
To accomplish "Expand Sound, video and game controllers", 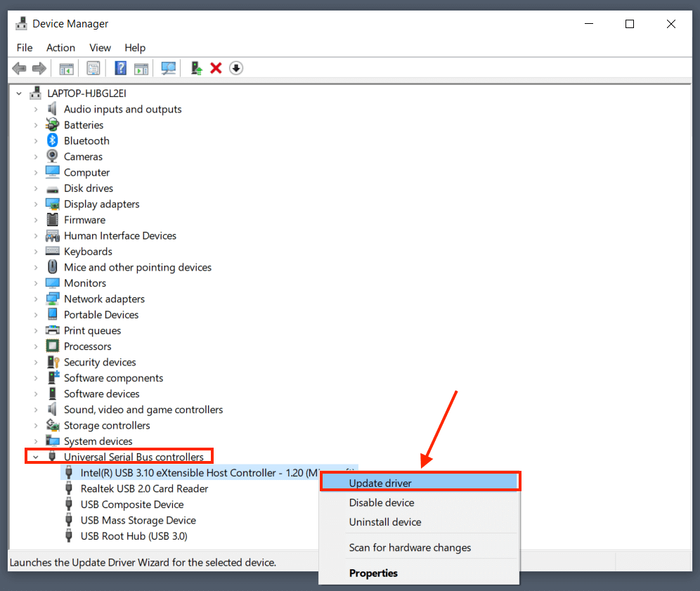I will (36, 409).
